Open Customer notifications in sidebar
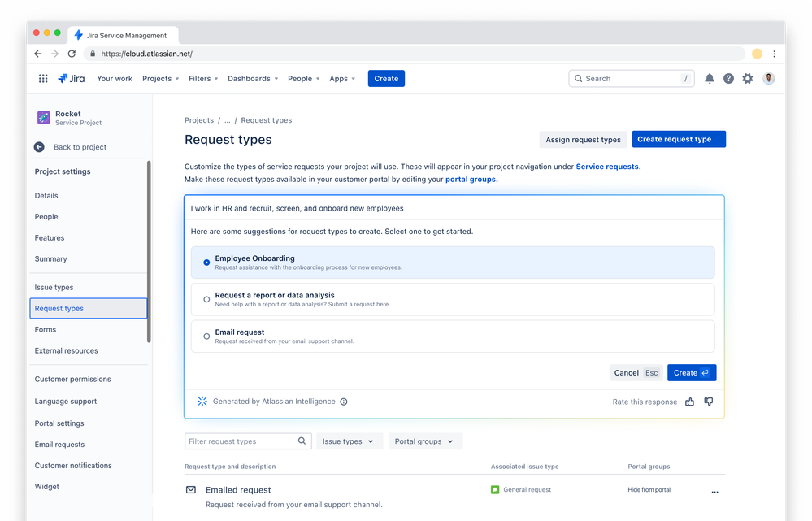 pyautogui.click(x=73, y=466)
